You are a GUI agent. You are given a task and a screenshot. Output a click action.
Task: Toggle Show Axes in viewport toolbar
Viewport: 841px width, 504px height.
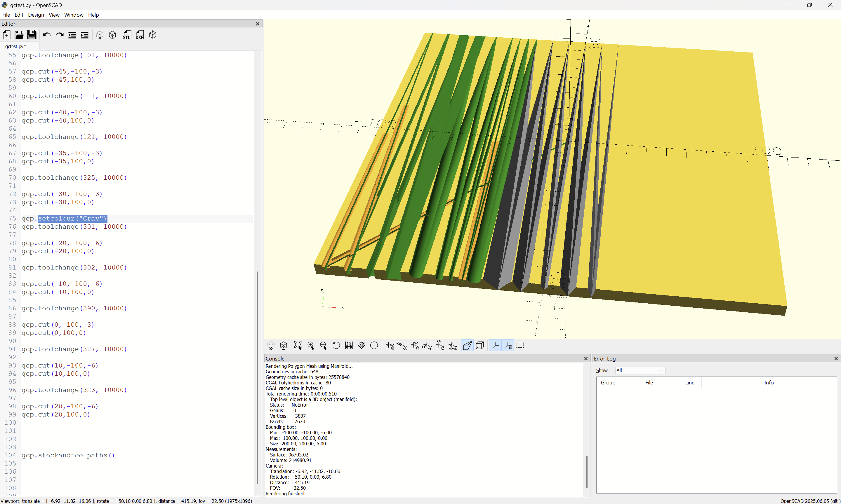pyautogui.click(x=495, y=345)
